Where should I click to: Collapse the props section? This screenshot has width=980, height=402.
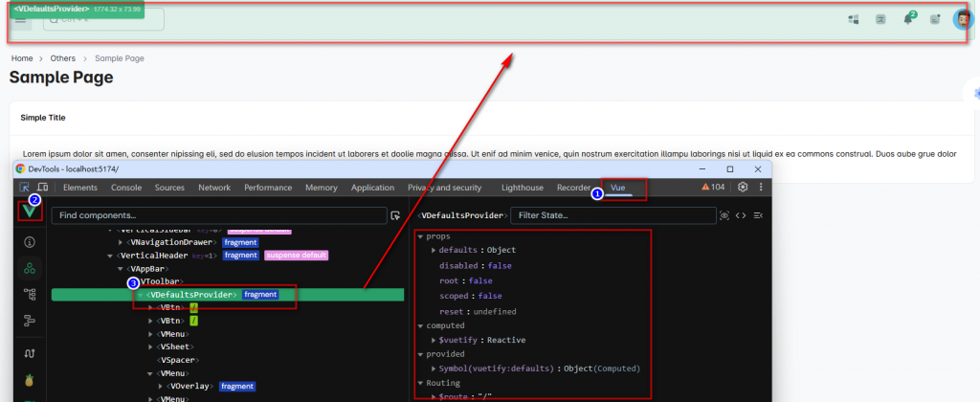point(421,236)
